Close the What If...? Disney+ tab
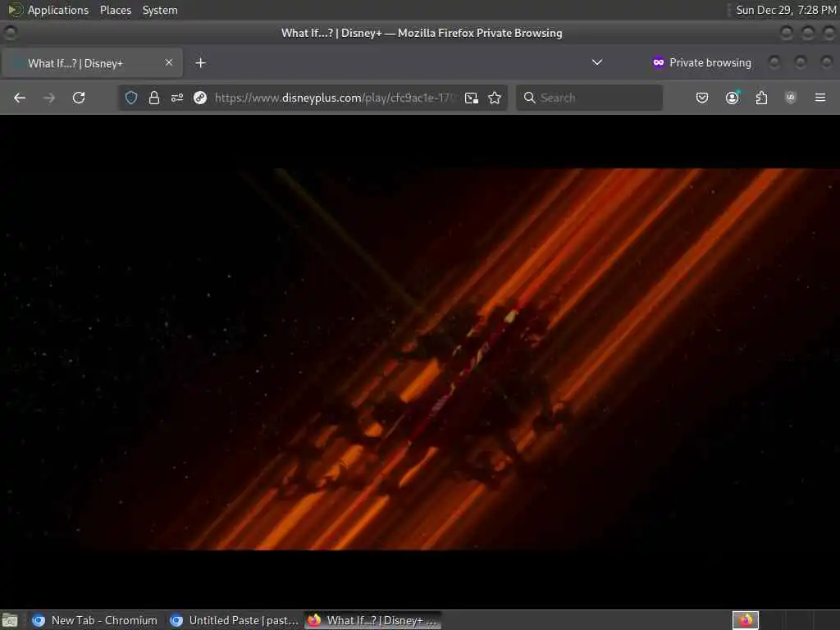Viewport: 840px width, 630px height. pos(169,62)
